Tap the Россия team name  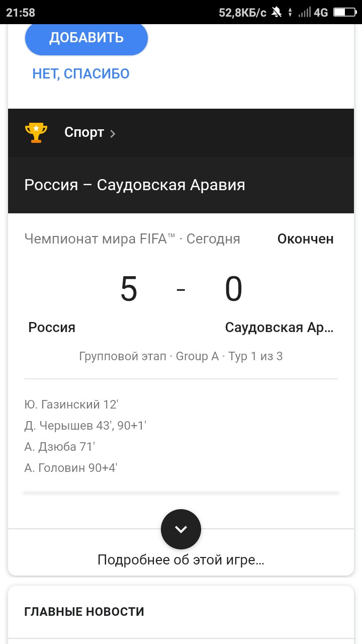[52, 328]
